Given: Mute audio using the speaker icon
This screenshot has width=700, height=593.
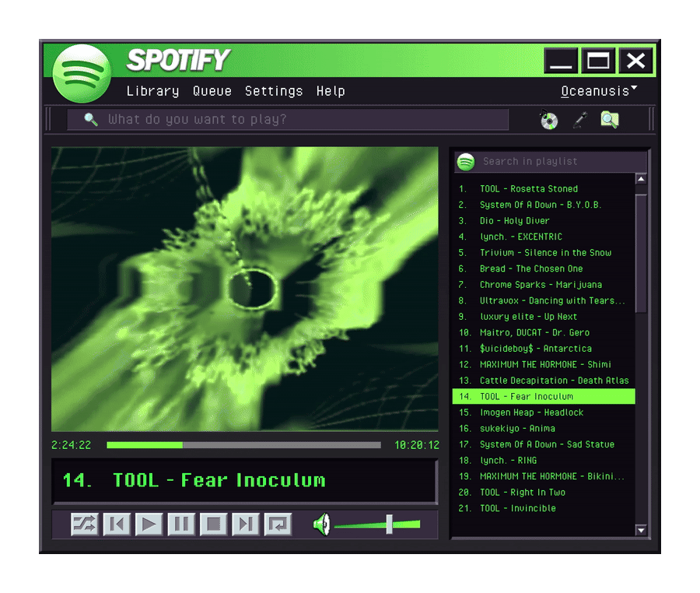Looking at the screenshot, I should (321, 525).
